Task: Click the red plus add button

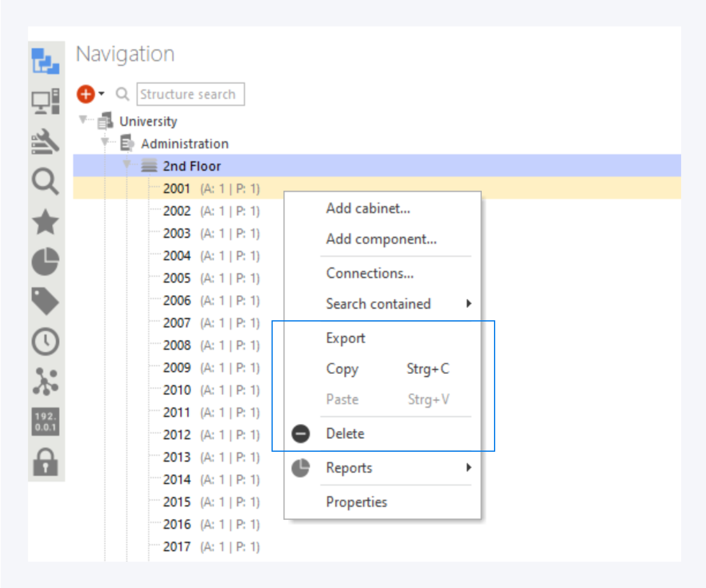Action: (x=86, y=94)
